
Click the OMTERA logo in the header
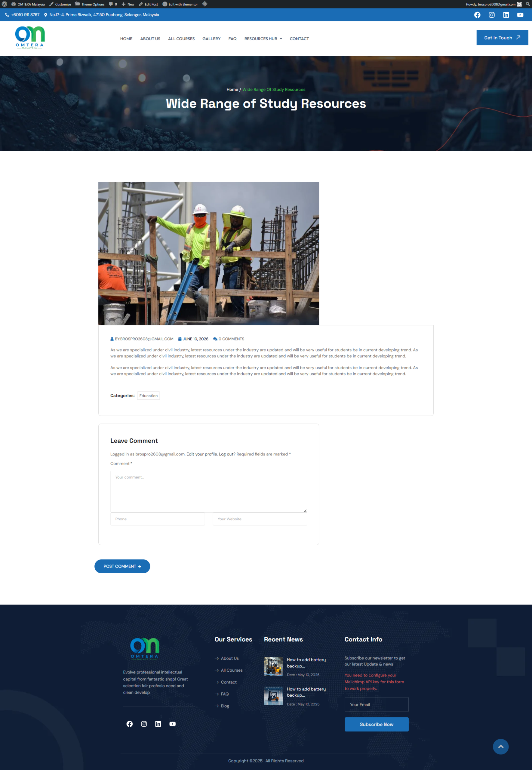(x=30, y=38)
